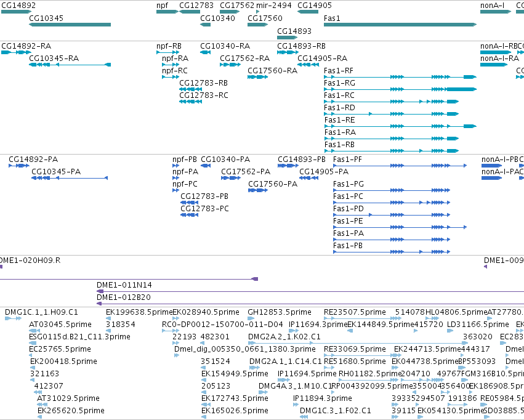The width and height of the screenshot is (524, 420).
Task: Click the CG14893 gene label
Action: coord(294,31)
